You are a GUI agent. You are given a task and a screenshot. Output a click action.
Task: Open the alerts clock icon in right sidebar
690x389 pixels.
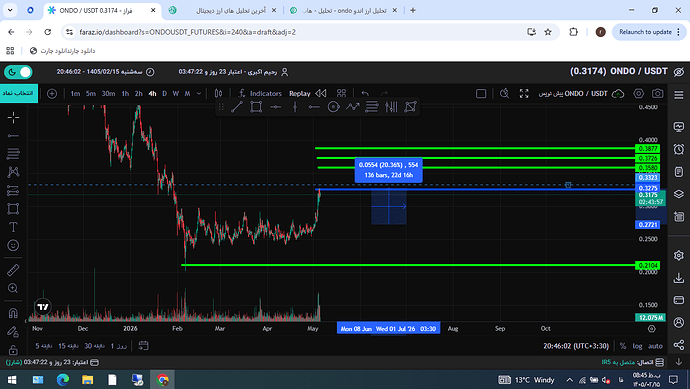pyautogui.click(x=679, y=149)
